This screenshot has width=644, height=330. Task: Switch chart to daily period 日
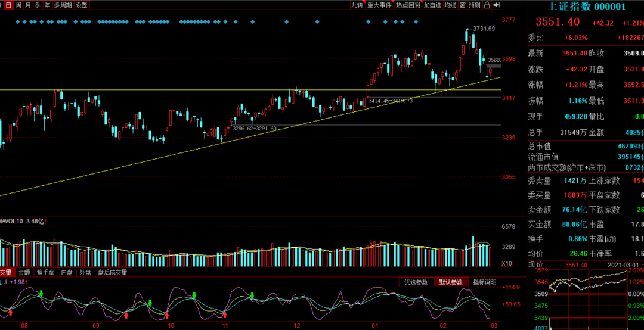tap(7, 5)
